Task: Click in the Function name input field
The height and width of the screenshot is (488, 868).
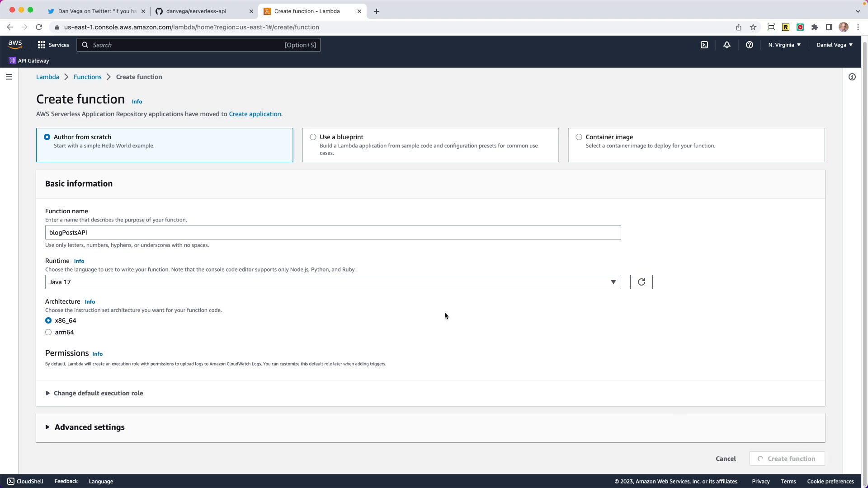Action: [333, 232]
